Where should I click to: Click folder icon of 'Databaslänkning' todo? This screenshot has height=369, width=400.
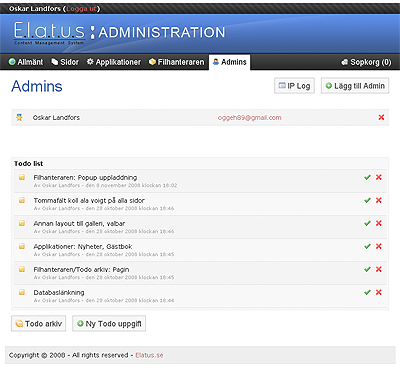pos(22,292)
